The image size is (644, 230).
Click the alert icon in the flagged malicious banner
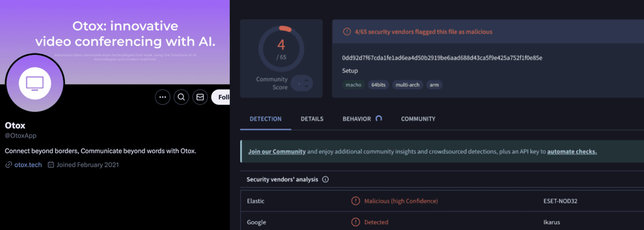pyautogui.click(x=346, y=32)
